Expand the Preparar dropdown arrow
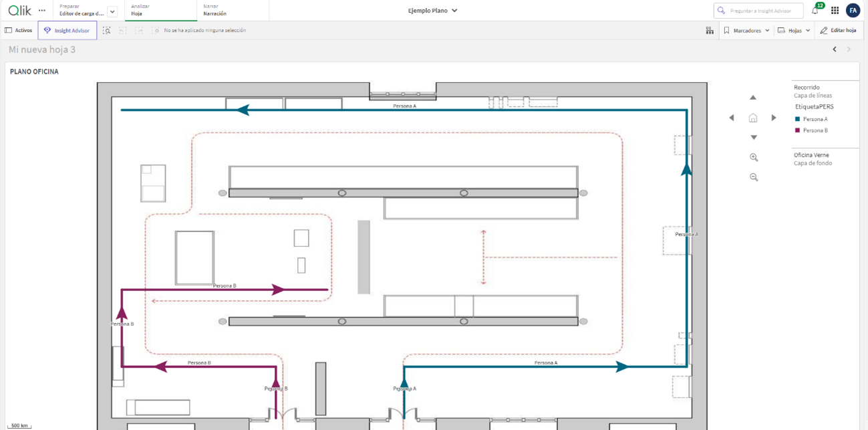This screenshot has width=868, height=430. tap(112, 11)
